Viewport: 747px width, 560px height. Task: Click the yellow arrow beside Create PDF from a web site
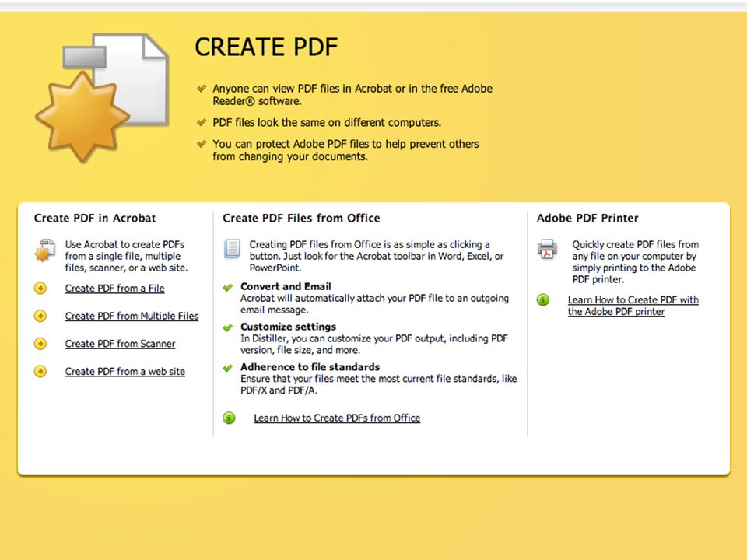[x=40, y=371]
